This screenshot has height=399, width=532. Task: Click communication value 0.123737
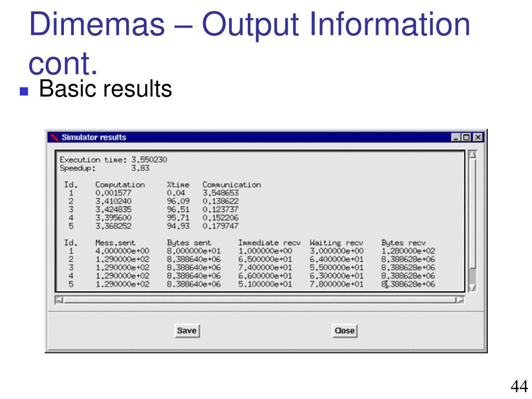220,209
